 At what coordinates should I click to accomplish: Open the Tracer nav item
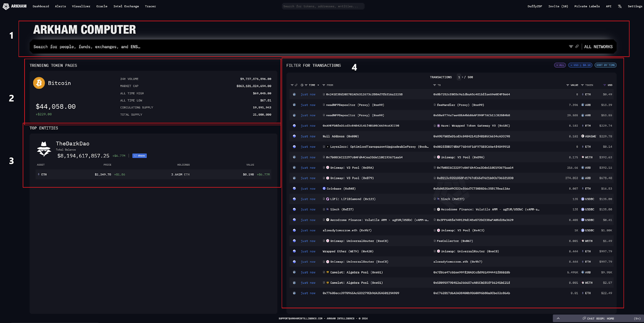[150, 6]
